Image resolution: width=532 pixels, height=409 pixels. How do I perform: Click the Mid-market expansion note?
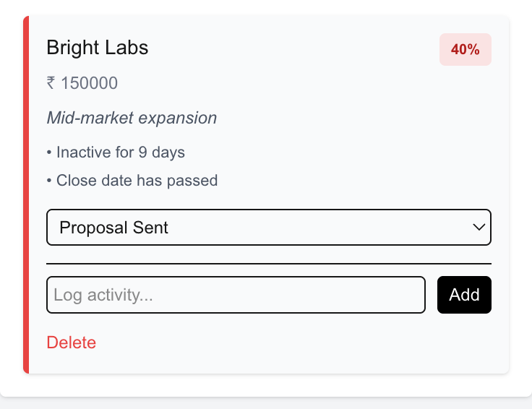(x=132, y=118)
